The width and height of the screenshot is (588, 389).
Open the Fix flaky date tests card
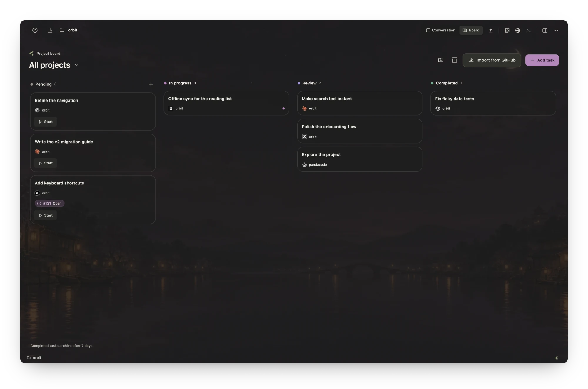(493, 103)
